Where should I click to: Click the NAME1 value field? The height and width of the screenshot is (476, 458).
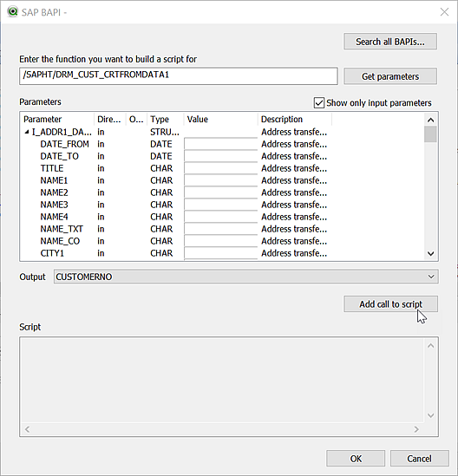(221, 180)
